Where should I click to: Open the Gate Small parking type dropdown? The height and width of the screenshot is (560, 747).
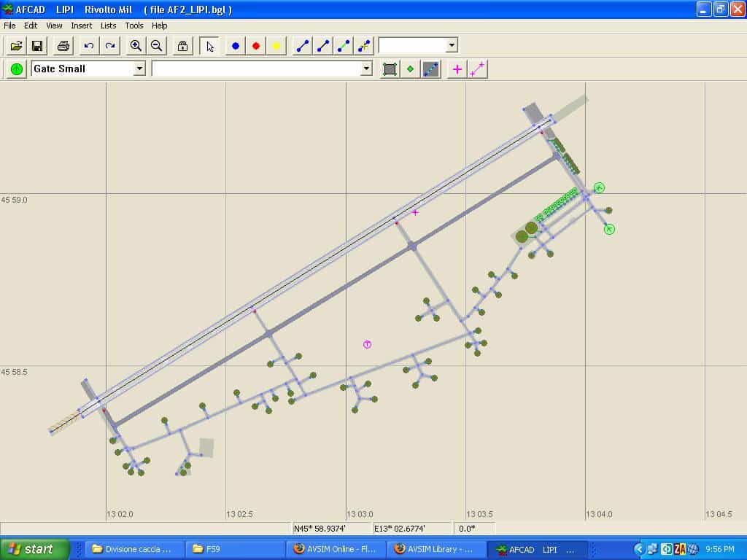[x=139, y=69]
